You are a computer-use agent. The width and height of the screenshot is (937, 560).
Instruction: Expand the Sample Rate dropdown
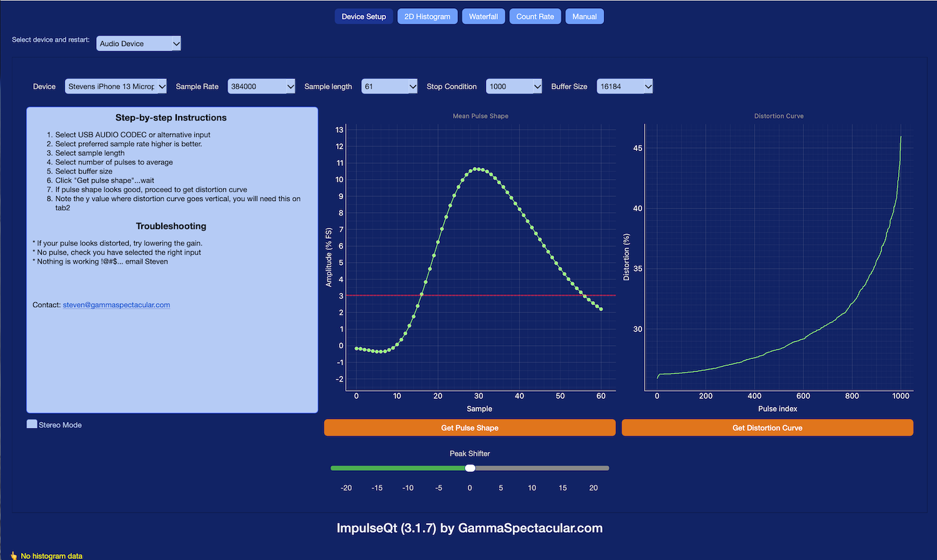click(x=261, y=87)
